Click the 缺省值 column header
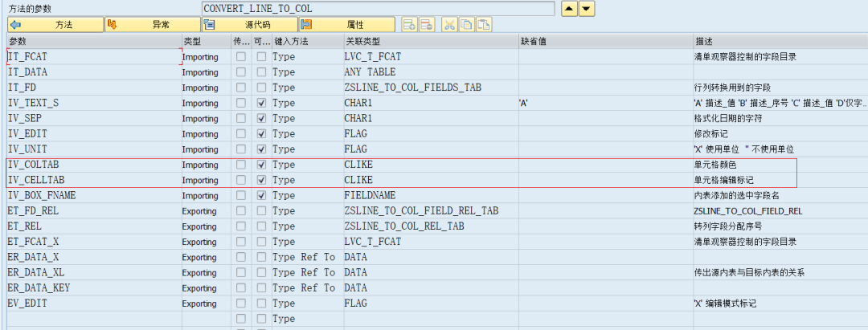 (606, 42)
